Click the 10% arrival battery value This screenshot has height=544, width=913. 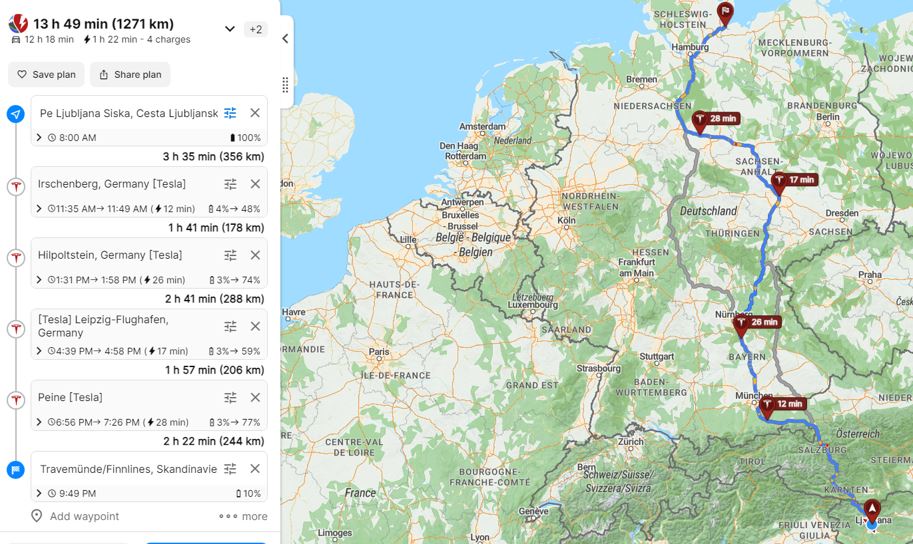click(248, 493)
